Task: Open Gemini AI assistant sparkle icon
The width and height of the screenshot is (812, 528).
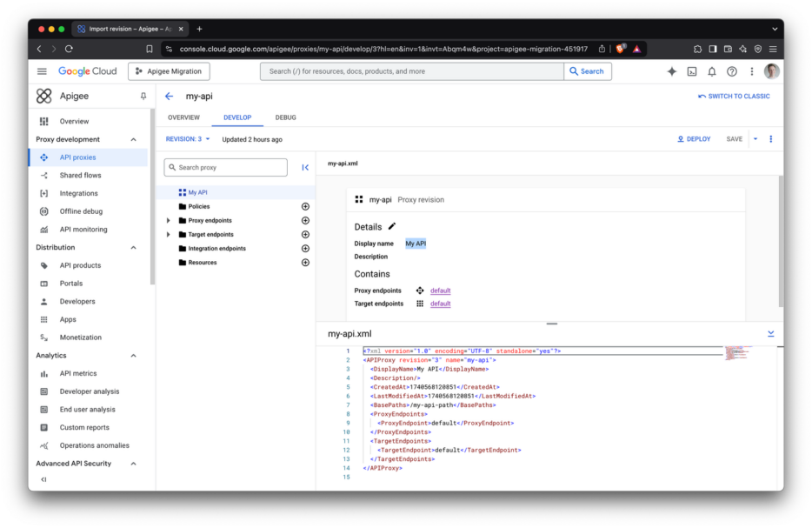Action: (672, 71)
